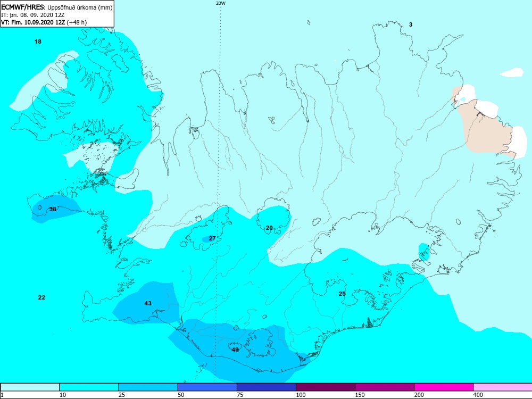Click the precipitation value 27

[212, 238]
